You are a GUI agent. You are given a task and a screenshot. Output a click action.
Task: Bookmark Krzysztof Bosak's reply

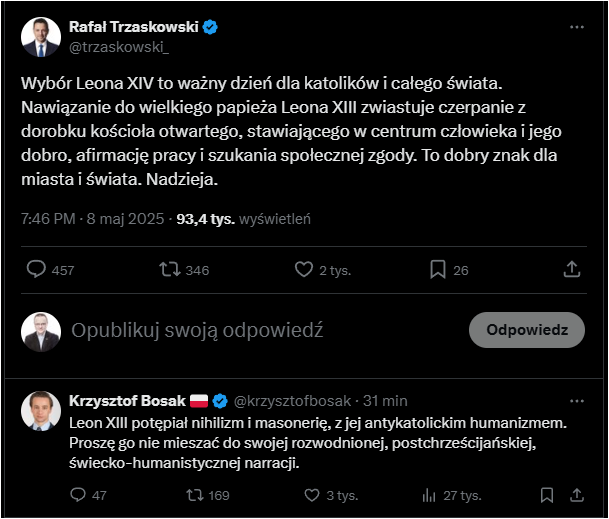(547, 495)
